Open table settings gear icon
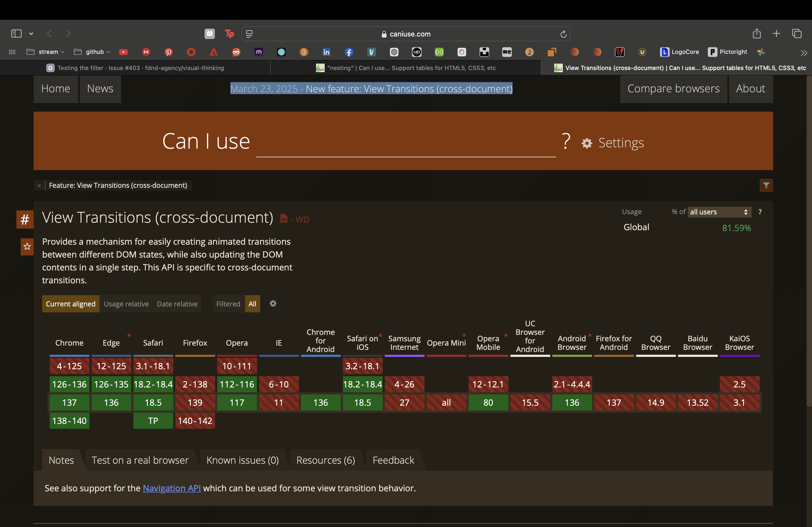Viewport: 812px width, 527px height. 273,303
